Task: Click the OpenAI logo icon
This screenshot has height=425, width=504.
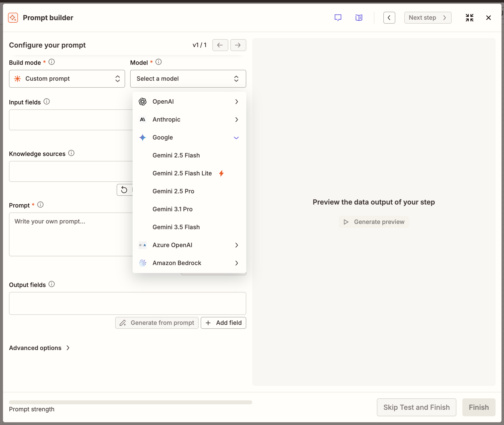Action: tap(143, 102)
